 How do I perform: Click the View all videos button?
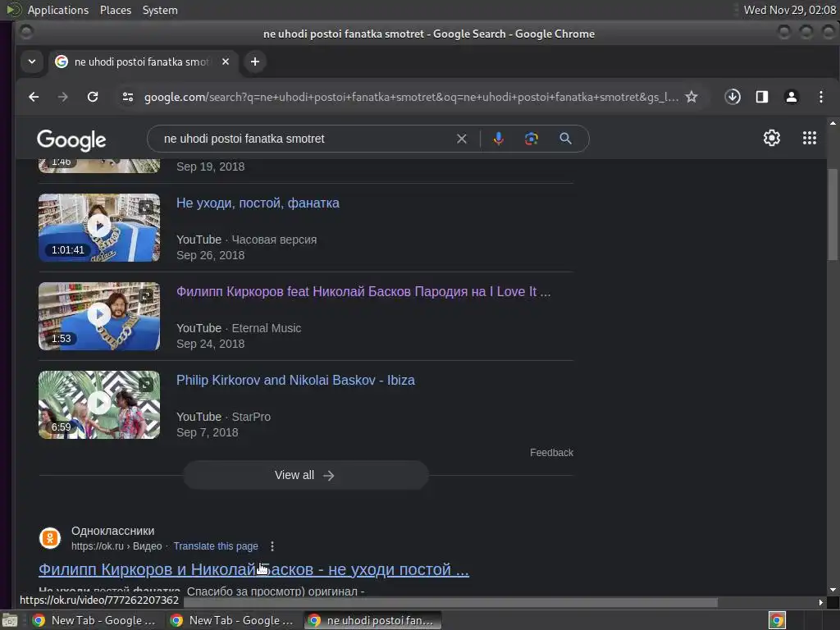tap(305, 475)
